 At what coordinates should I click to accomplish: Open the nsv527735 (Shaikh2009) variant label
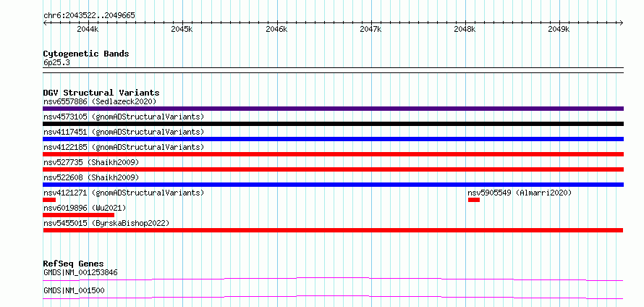click(x=91, y=162)
